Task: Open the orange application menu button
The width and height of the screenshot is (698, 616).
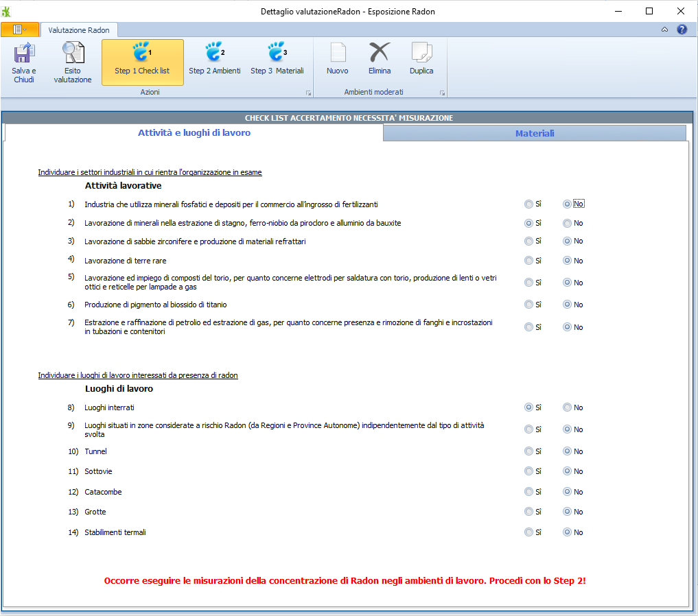Action: 20,29
